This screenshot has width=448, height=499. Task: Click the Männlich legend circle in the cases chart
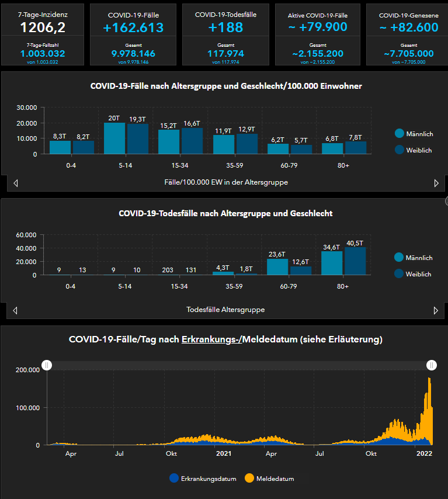pos(399,134)
